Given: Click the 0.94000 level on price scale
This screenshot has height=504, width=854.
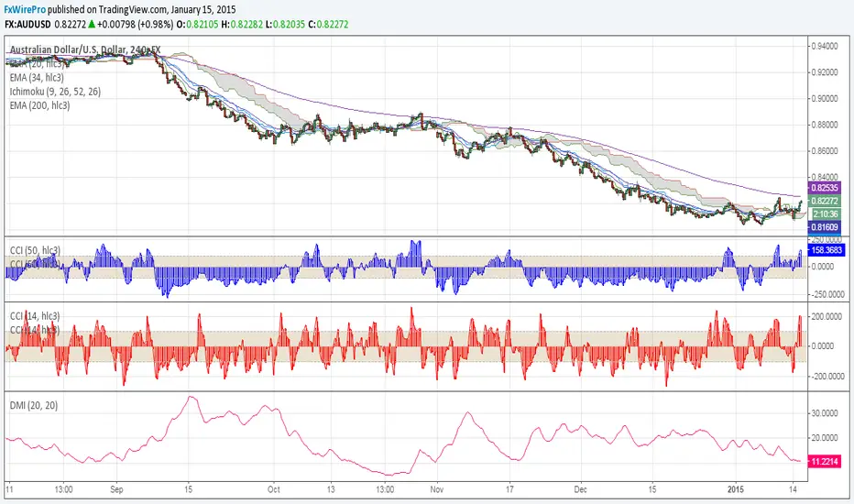Looking at the screenshot, I should [825, 47].
